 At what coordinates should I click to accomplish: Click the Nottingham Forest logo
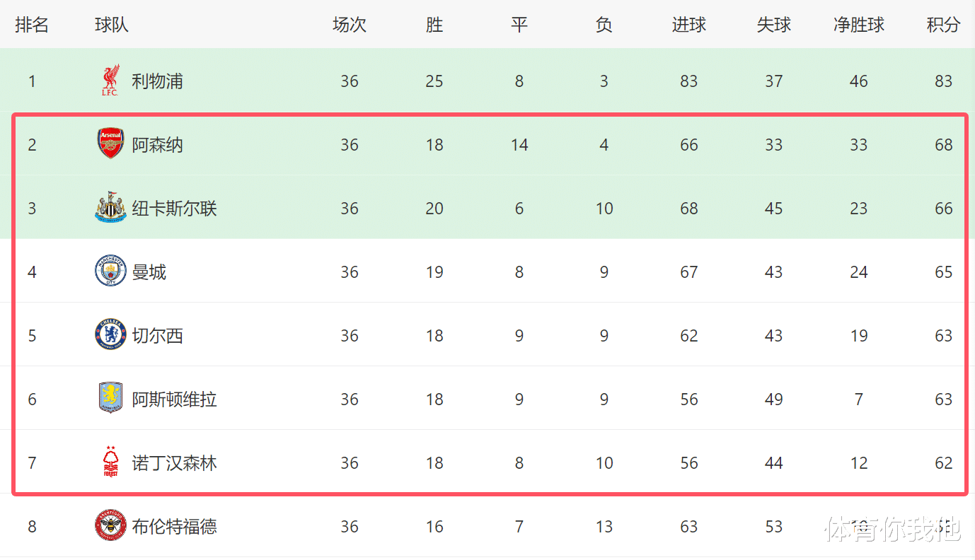tap(110, 462)
